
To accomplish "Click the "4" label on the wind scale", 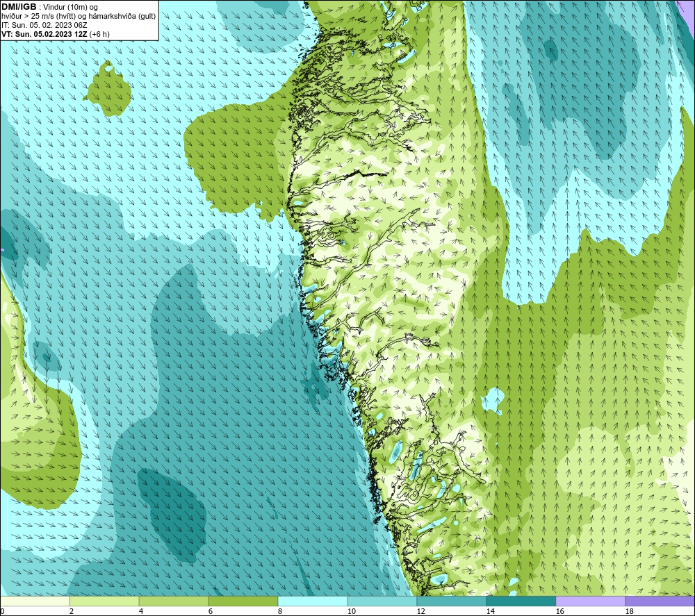I will (141, 611).
